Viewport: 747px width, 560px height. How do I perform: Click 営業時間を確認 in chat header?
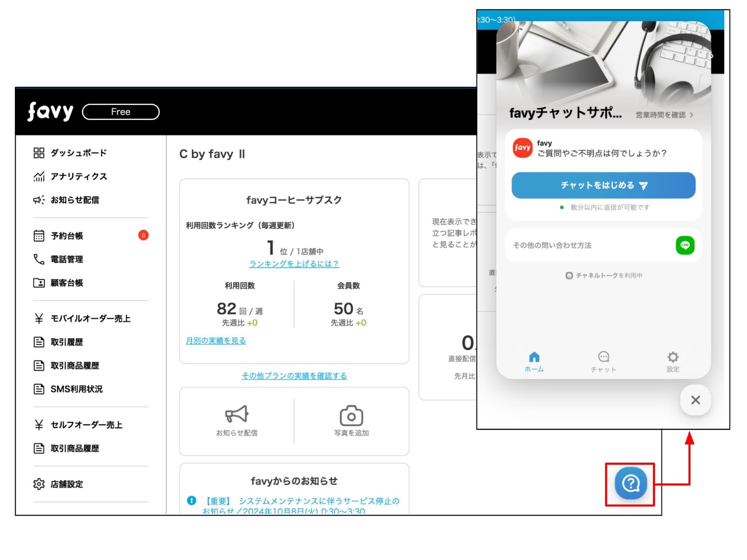point(664,115)
